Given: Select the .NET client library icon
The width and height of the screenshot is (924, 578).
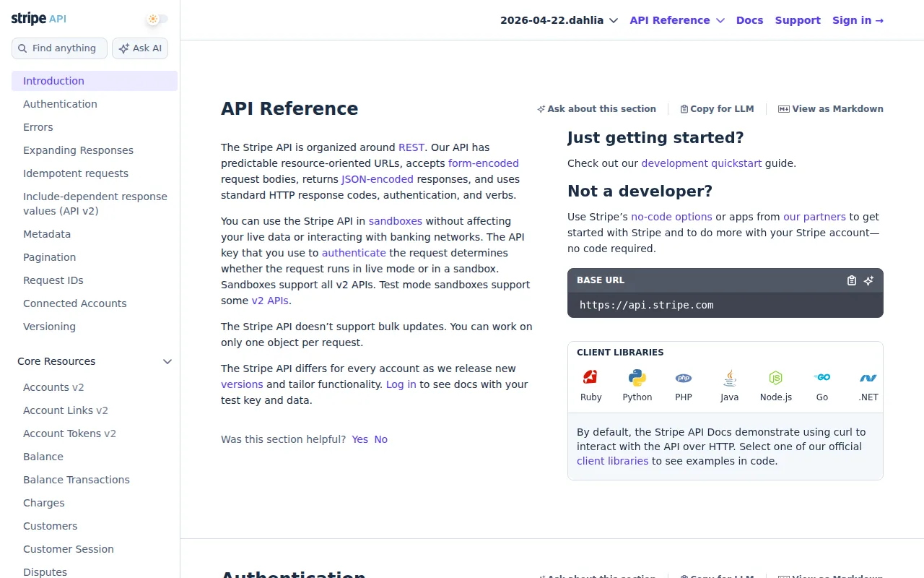Looking at the screenshot, I should (868, 377).
